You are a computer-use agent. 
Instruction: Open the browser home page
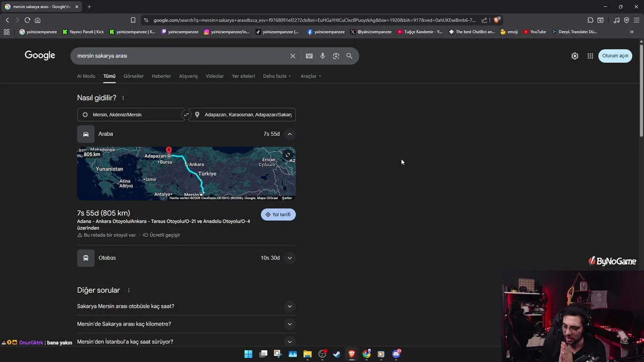click(x=37, y=20)
